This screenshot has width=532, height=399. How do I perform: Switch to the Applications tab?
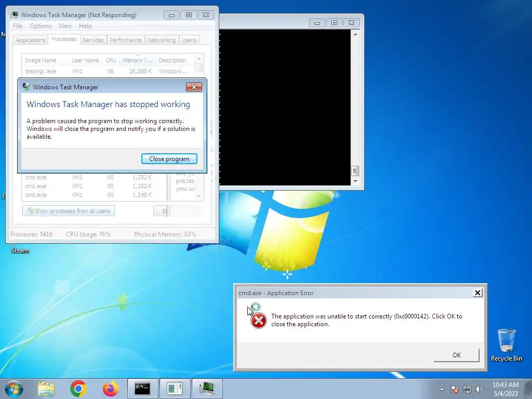30,40
